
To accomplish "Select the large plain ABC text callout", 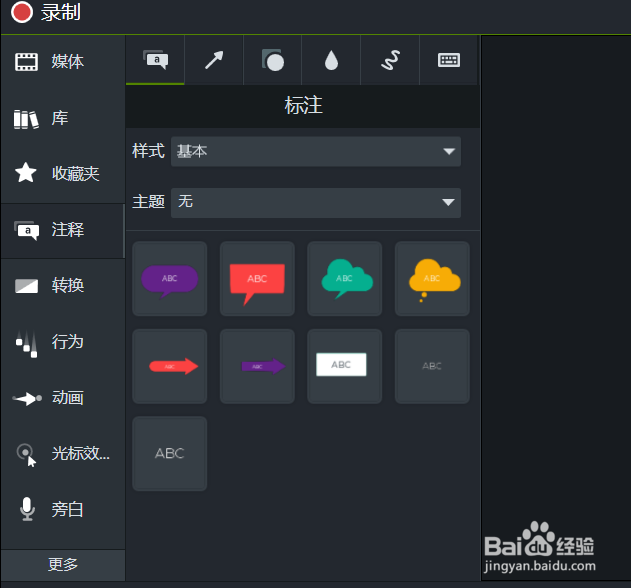I will point(169,454).
